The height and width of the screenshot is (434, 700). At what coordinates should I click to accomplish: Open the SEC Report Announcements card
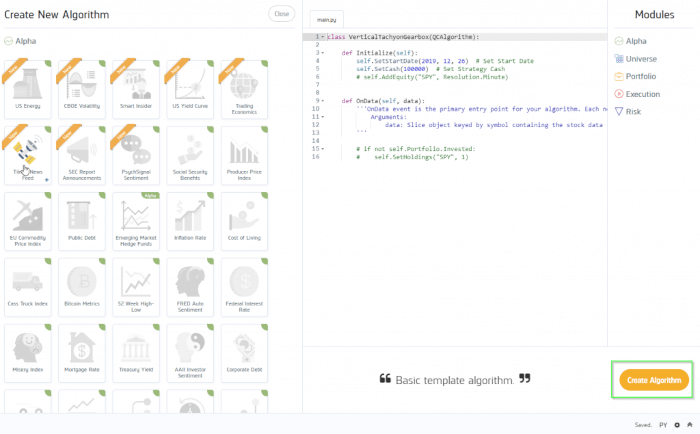click(82, 155)
